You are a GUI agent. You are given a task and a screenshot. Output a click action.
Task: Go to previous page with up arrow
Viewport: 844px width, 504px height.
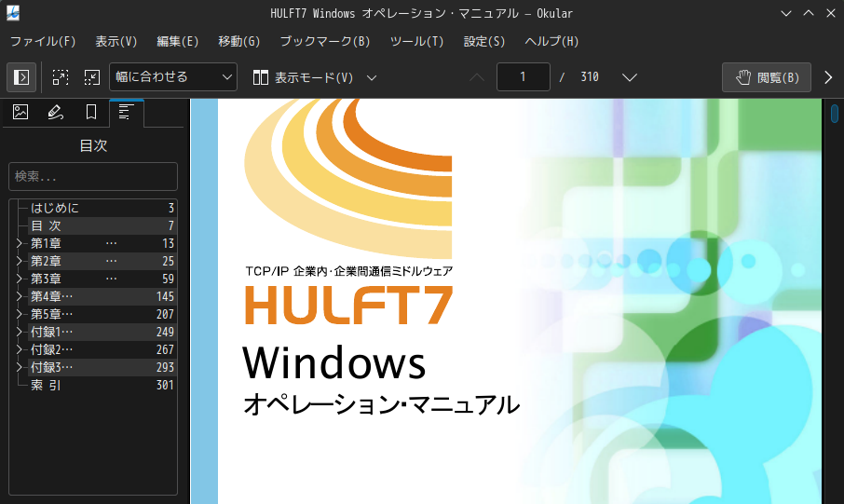coord(476,77)
